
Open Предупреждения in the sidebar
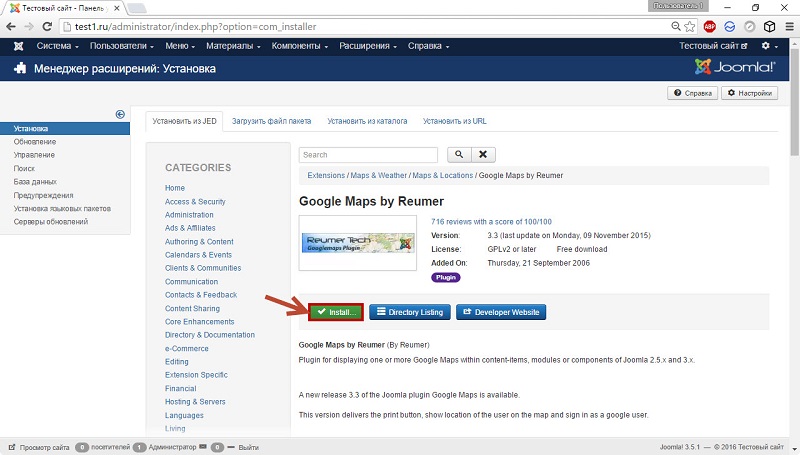click(43, 195)
